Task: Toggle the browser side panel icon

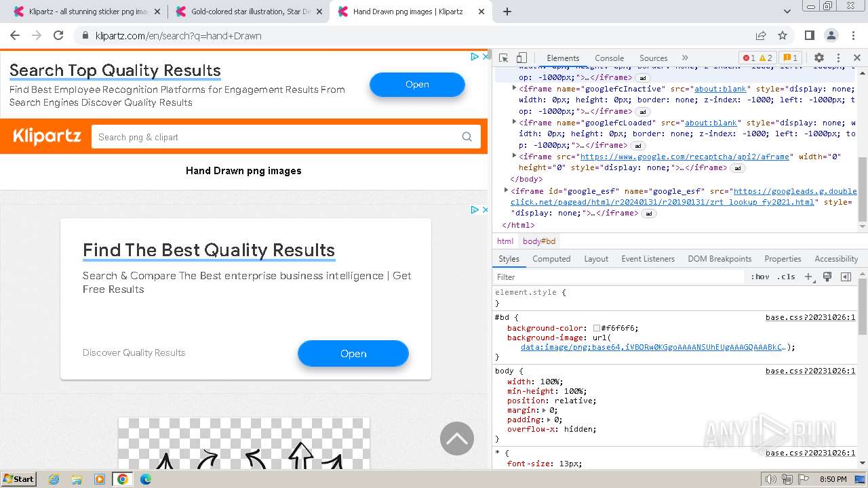Action: point(810,35)
